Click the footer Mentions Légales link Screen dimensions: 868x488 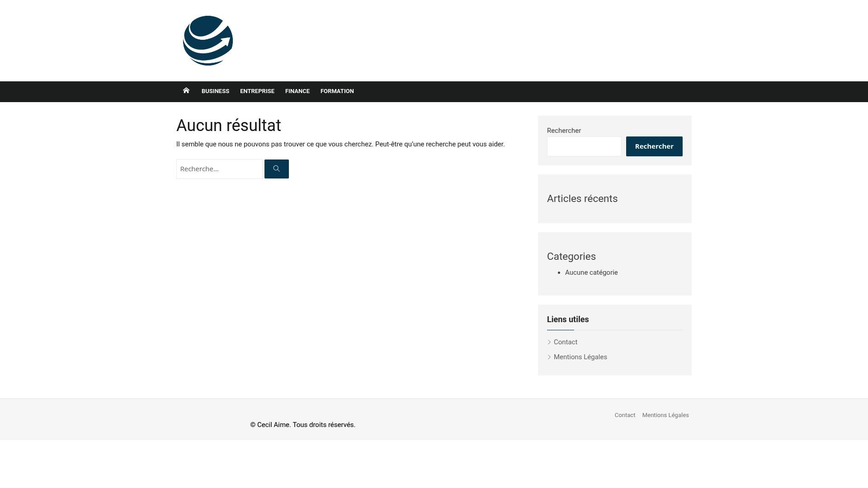665,415
